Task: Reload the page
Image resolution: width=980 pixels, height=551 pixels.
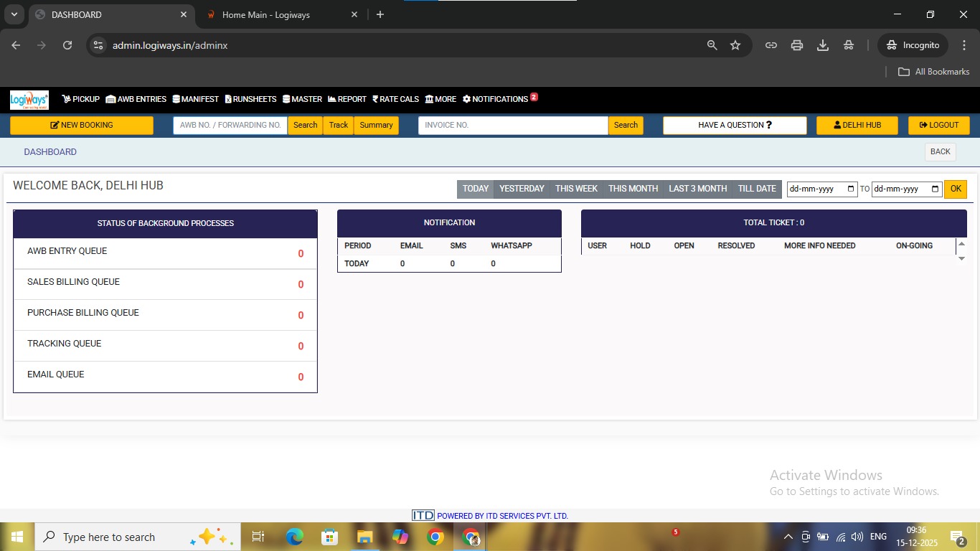Action: click(x=67, y=45)
